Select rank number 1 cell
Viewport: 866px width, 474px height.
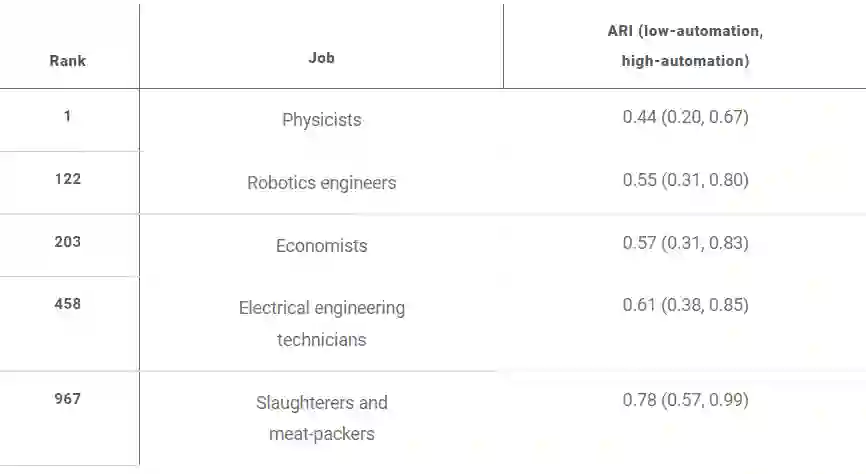tap(68, 116)
